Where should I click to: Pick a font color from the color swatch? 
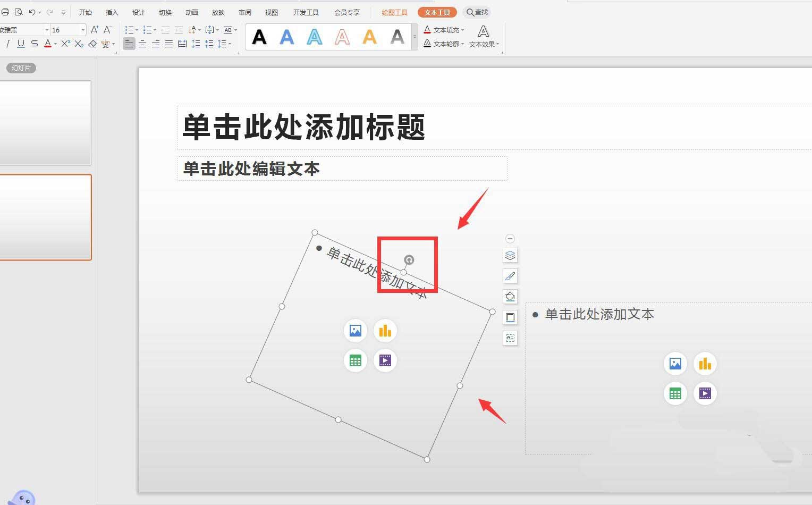coord(48,44)
